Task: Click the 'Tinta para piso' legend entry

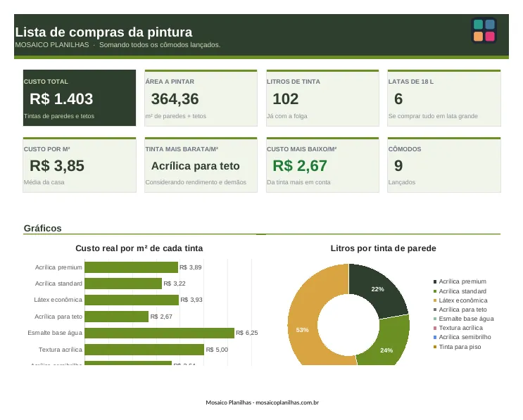Action: pyautogui.click(x=458, y=347)
